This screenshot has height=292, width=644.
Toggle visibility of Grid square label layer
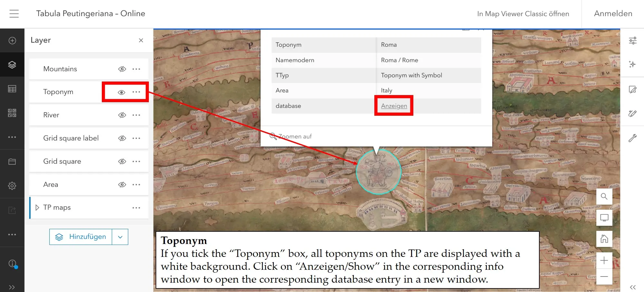[122, 138]
